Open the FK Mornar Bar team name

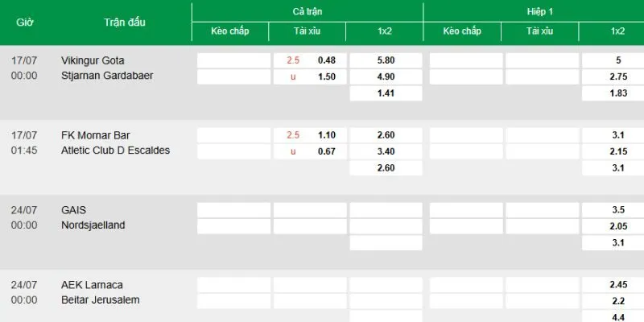[x=96, y=135]
